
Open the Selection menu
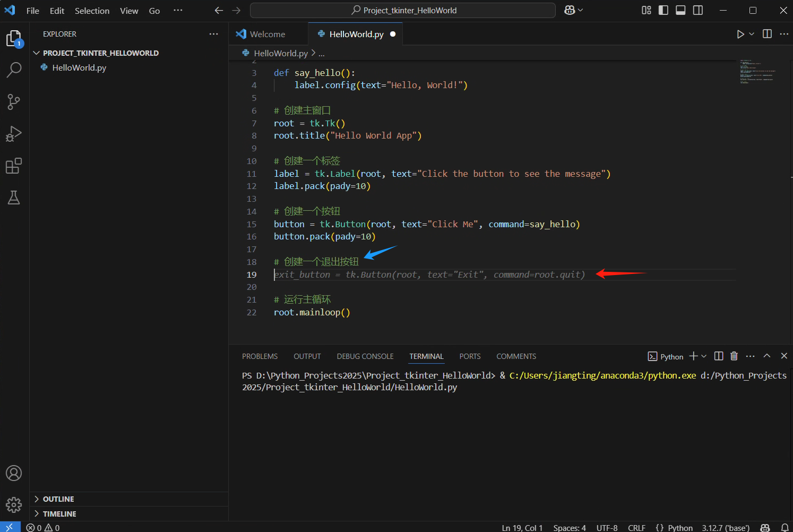[x=92, y=11]
